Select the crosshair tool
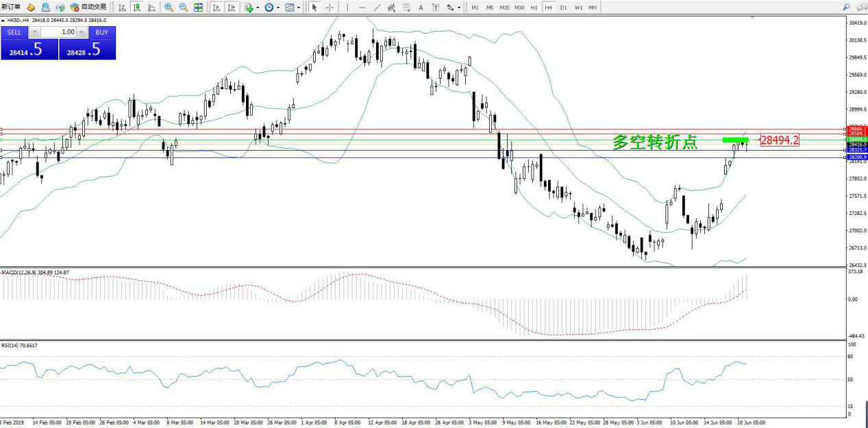Viewport: 868px width, 428px height. (x=330, y=8)
